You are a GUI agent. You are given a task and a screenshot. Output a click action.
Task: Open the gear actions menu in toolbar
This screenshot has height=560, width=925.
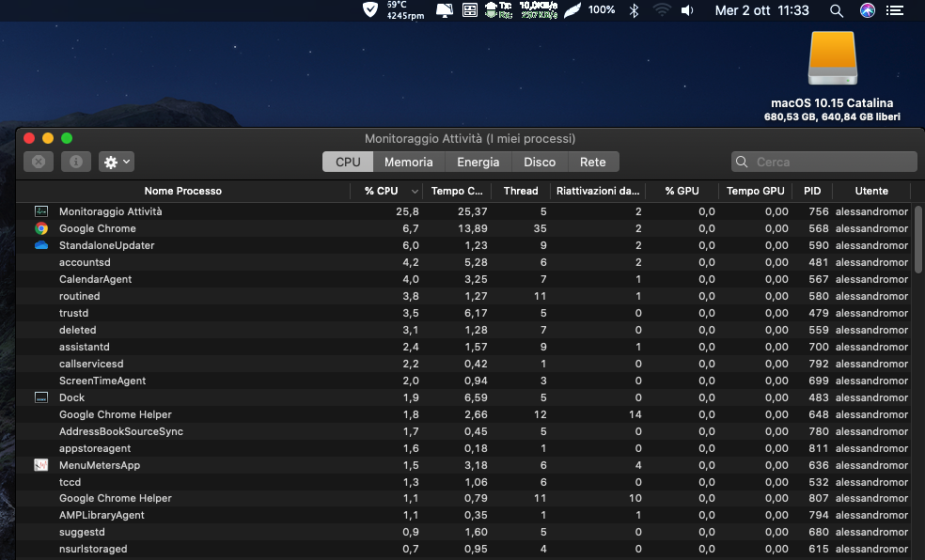117,162
